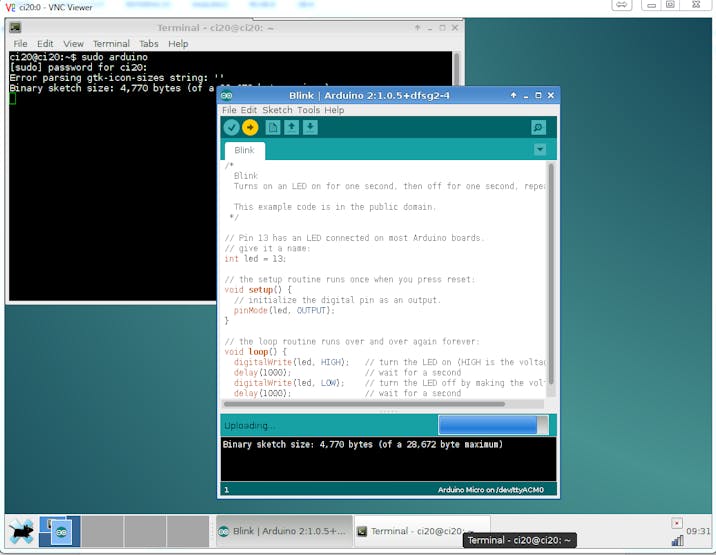Click the 'Uploading...' status text
The image size is (716, 555).
pyautogui.click(x=249, y=426)
